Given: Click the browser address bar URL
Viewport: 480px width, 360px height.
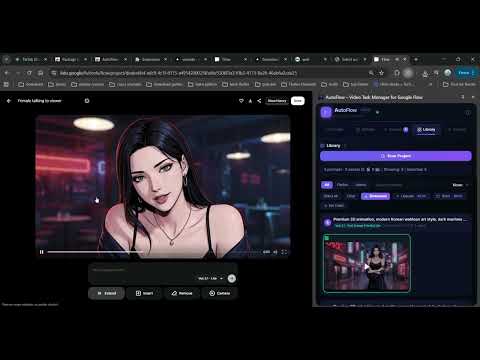Looking at the screenshot, I should pos(178,73).
